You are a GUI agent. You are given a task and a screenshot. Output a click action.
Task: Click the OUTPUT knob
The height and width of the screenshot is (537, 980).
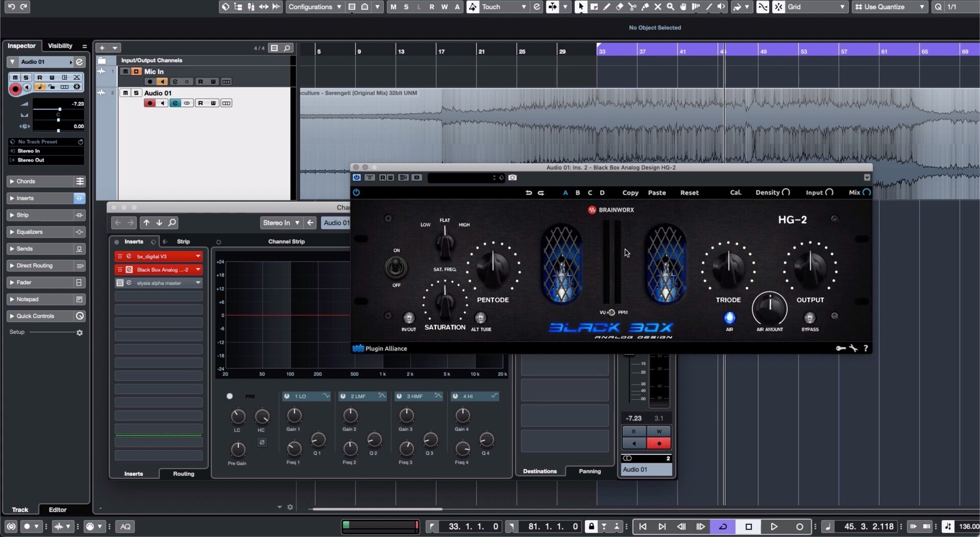click(810, 267)
